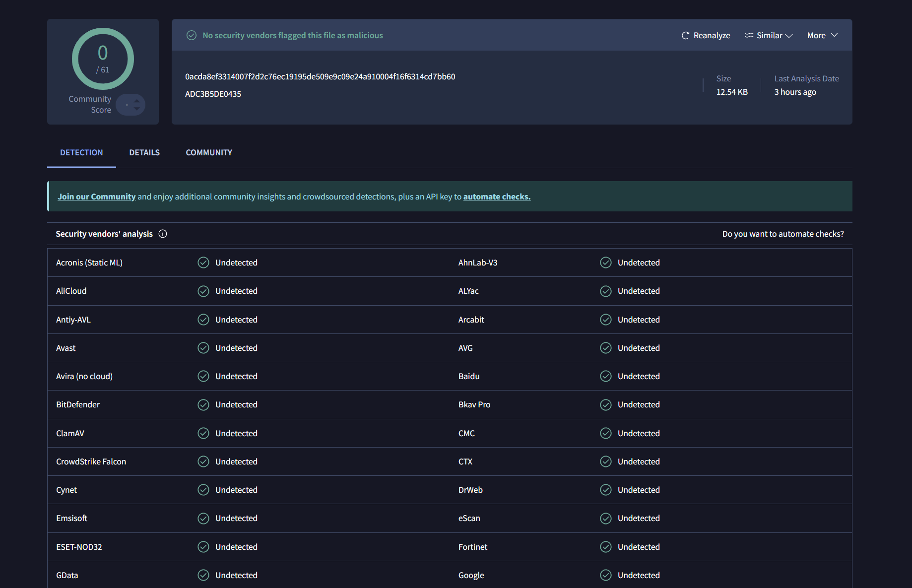
Task: Click the Last Analysis Date label
Action: pyautogui.click(x=806, y=78)
